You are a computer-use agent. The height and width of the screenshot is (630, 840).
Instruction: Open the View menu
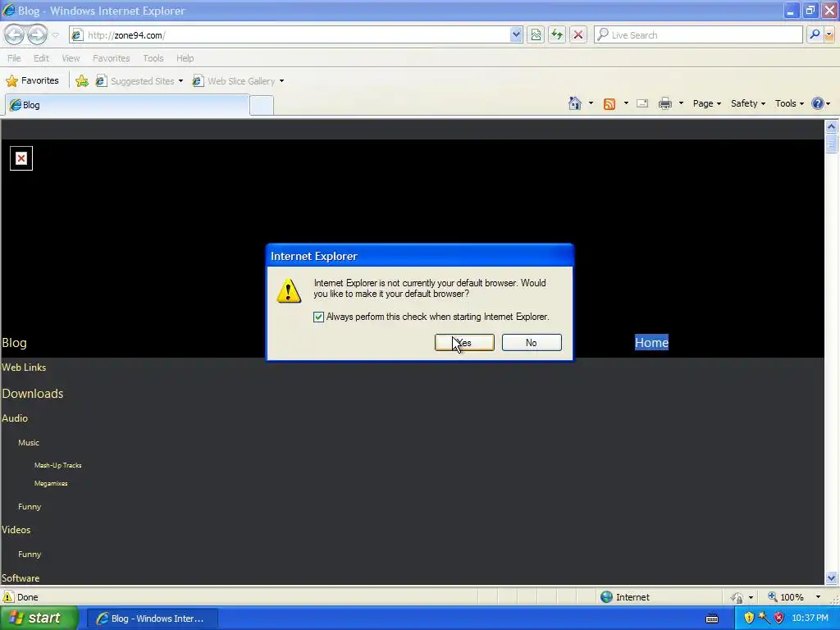71,58
